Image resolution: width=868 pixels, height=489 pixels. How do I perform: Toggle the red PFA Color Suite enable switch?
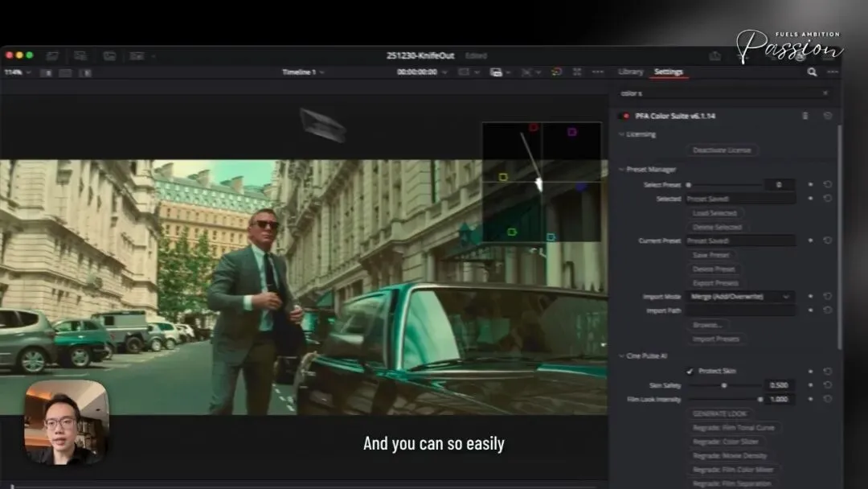[625, 116]
